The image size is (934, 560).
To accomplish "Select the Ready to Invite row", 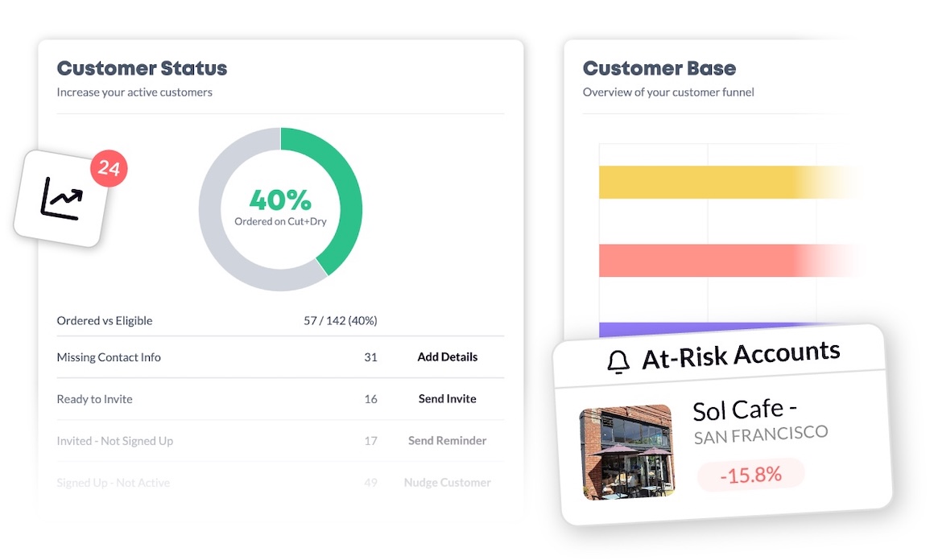I will (x=95, y=399).
